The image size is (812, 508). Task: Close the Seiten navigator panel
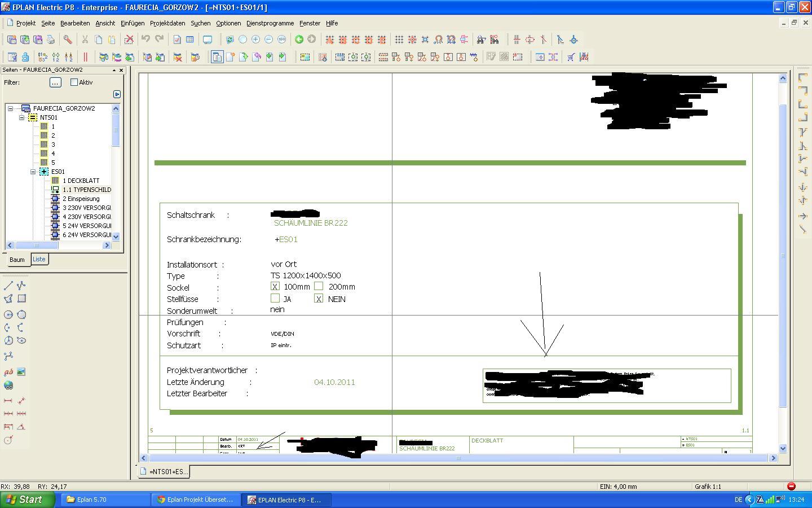(121, 70)
